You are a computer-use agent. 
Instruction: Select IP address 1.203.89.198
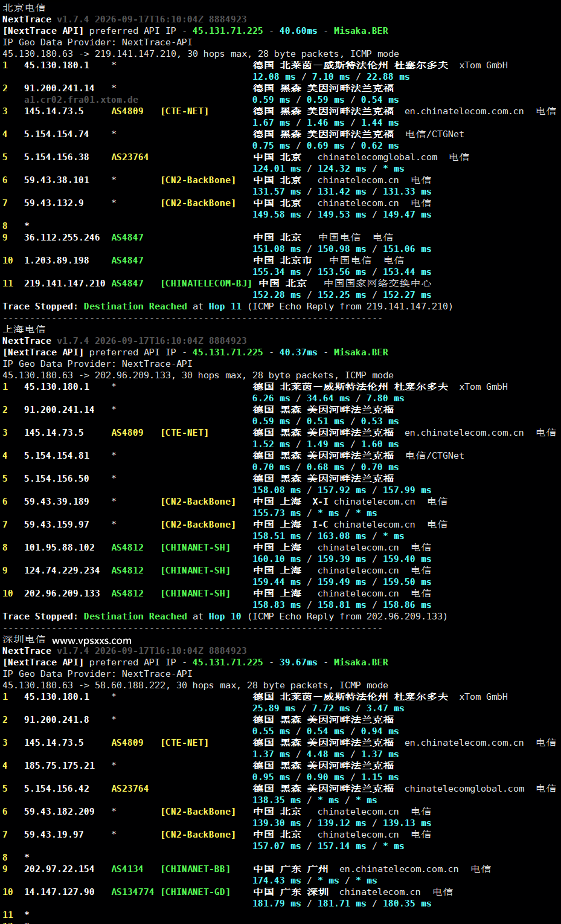pyautogui.click(x=57, y=260)
